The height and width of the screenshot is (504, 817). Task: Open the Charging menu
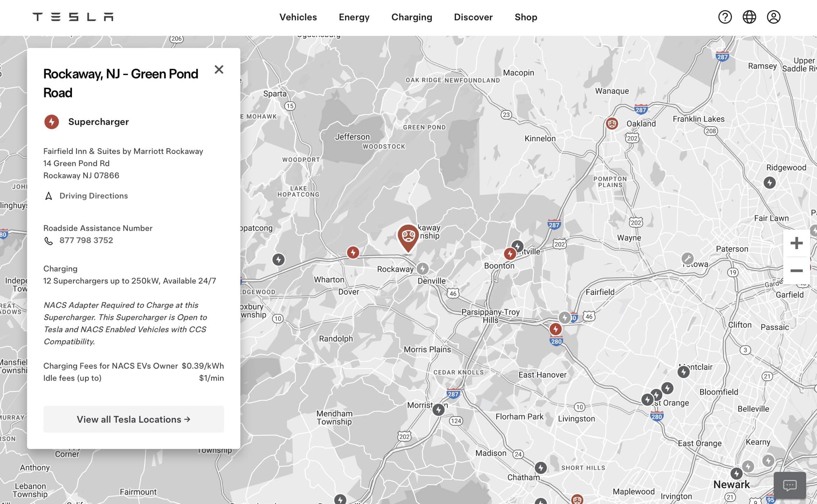[412, 17]
